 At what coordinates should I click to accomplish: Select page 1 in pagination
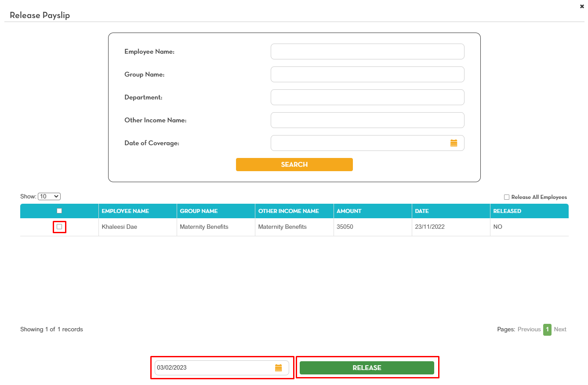[x=547, y=330]
